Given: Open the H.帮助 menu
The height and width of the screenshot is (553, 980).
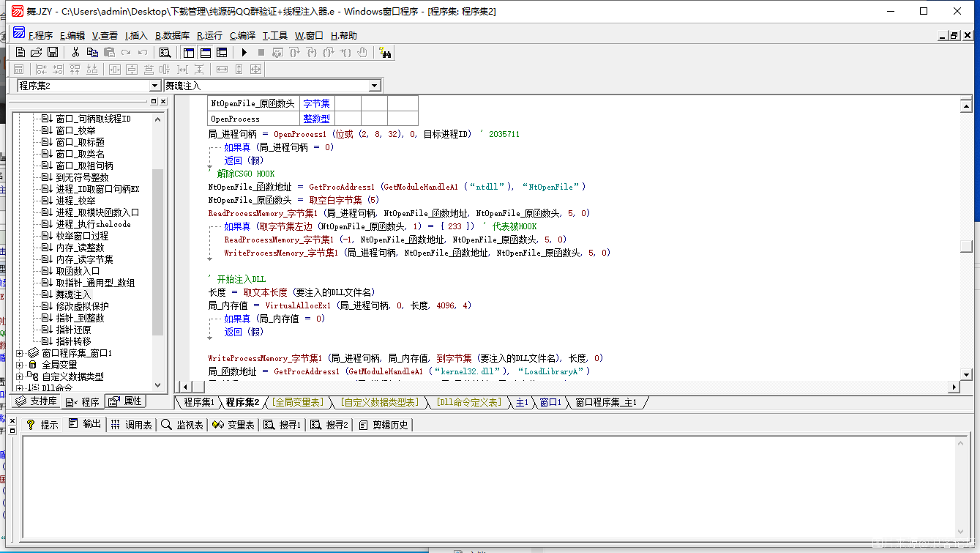Looking at the screenshot, I should (x=344, y=35).
